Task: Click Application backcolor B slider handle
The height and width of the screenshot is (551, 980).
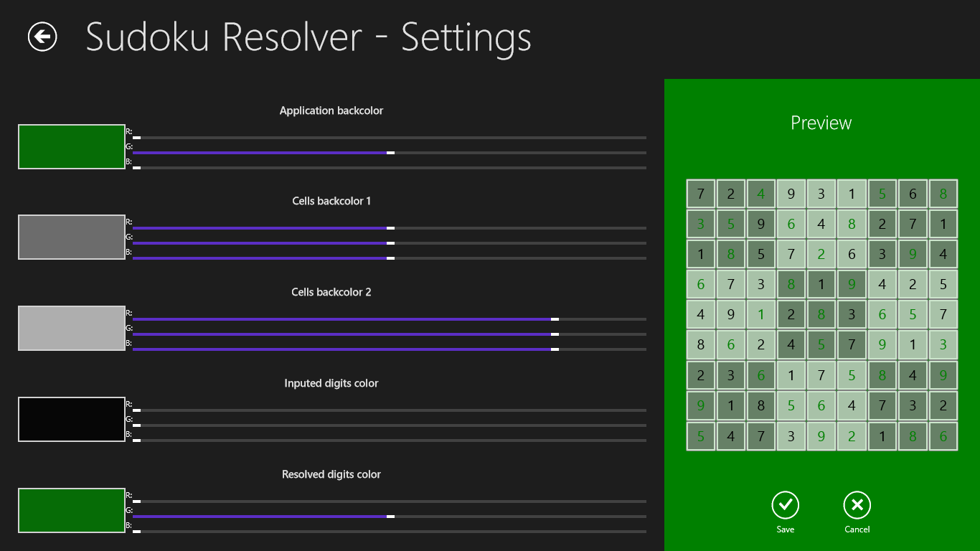Action: click(136, 168)
